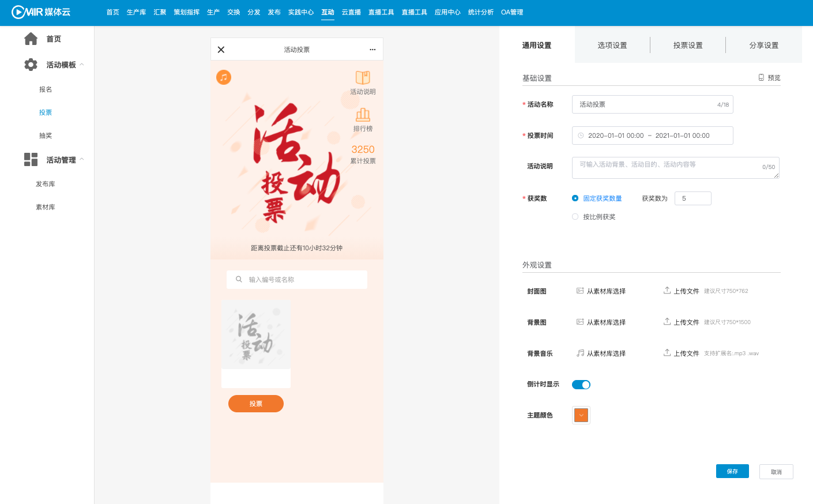Switch to the 选项设置 tab
This screenshot has width=813, height=504.
point(612,45)
